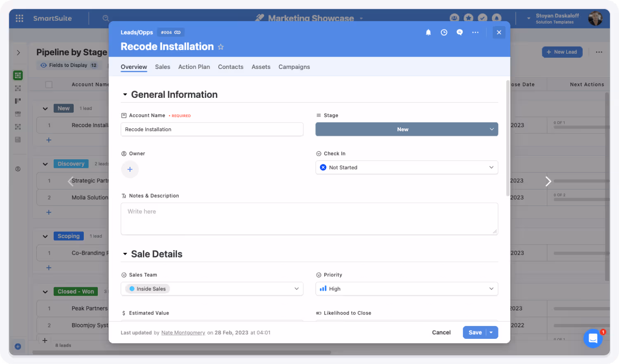The image size is (619, 364).
Task: Click the blue add circle at sidebar bottom
Action: [18, 347]
